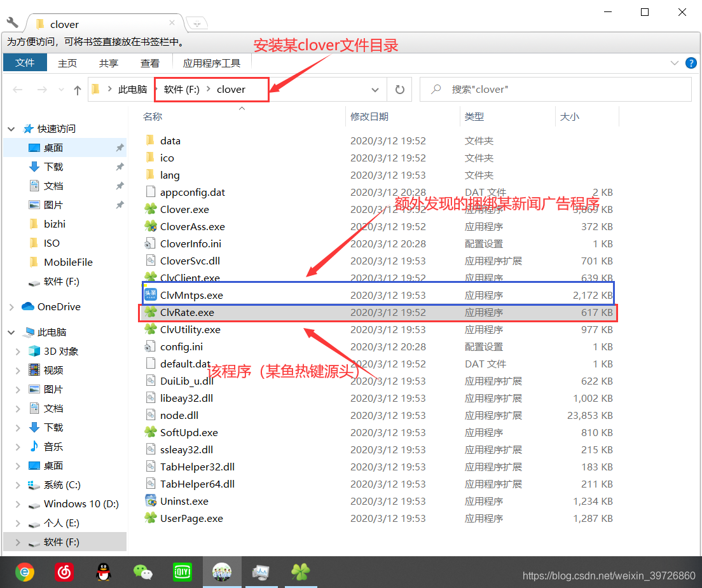This screenshot has height=588, width=702.
Task: Open WeChat from the taskbar
Action: pyautogui.click(x=143, y=572)
